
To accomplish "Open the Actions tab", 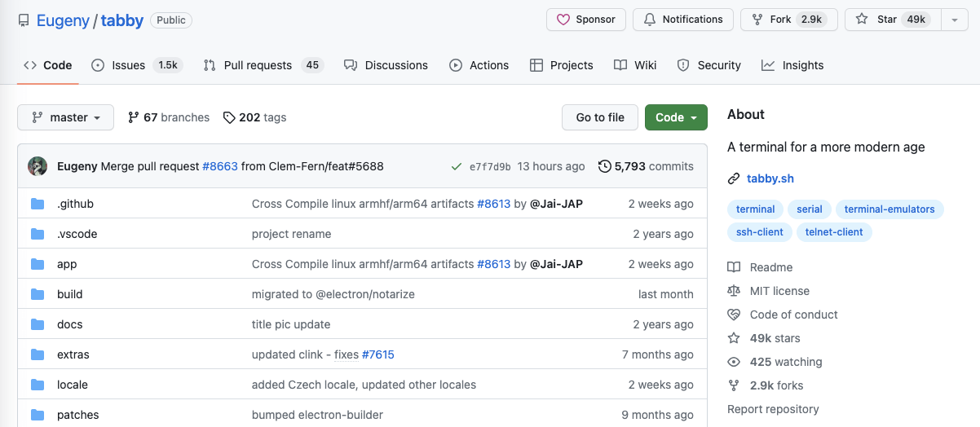I will coord(479,65).
